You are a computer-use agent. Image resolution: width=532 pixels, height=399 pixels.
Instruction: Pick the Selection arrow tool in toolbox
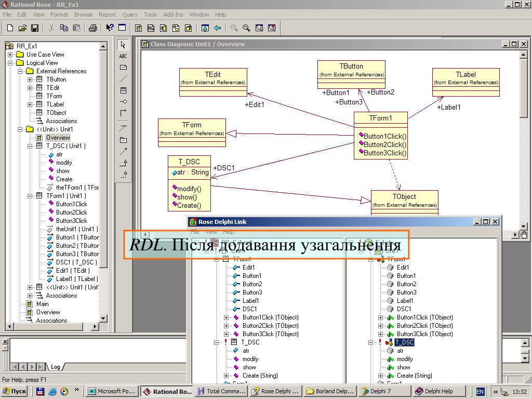click(123, 45)
